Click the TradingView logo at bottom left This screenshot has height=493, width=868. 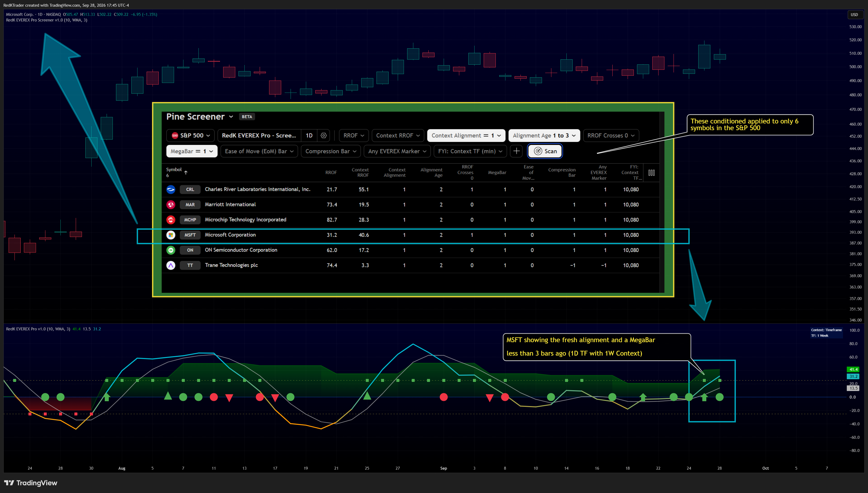point(31,483)
